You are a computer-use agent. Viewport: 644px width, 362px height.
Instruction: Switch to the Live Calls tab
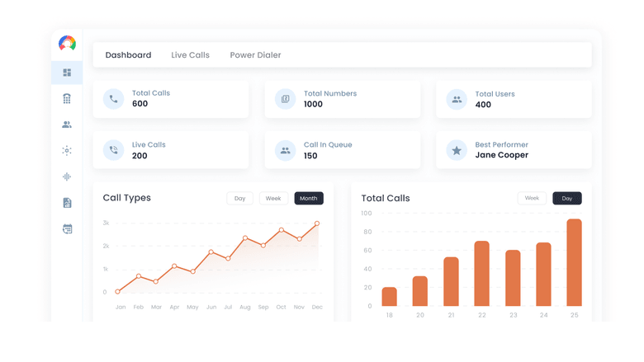tap(190, 55)
